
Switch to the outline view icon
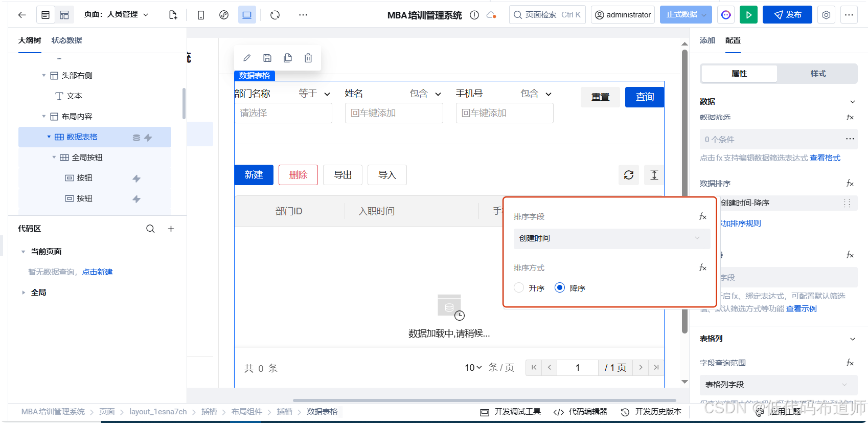point(45,15)
